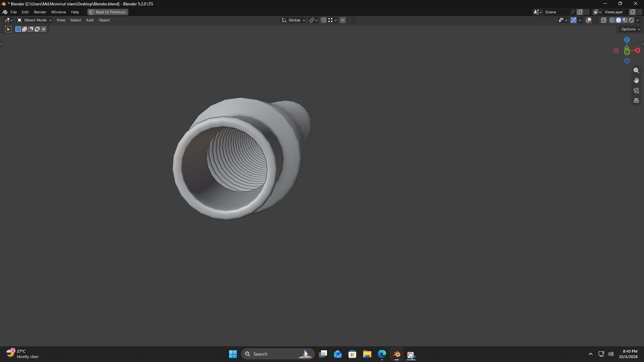This screenshot has height=362, width=644.
Task: Open Windows Start menu on taskbar
Action: point(233,354)
